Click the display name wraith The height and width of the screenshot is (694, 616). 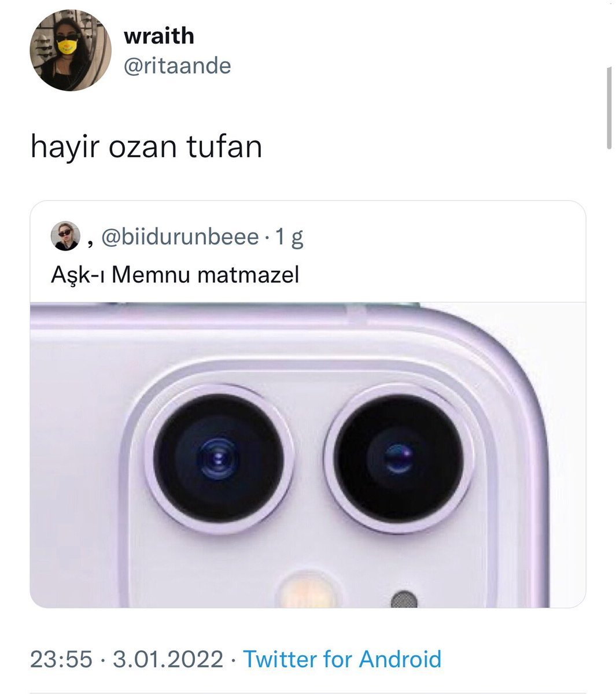tap(158, 36)
